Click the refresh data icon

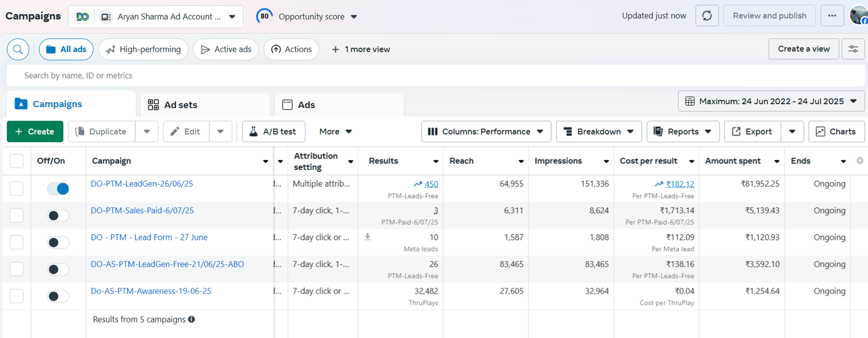tap(707, 16)
